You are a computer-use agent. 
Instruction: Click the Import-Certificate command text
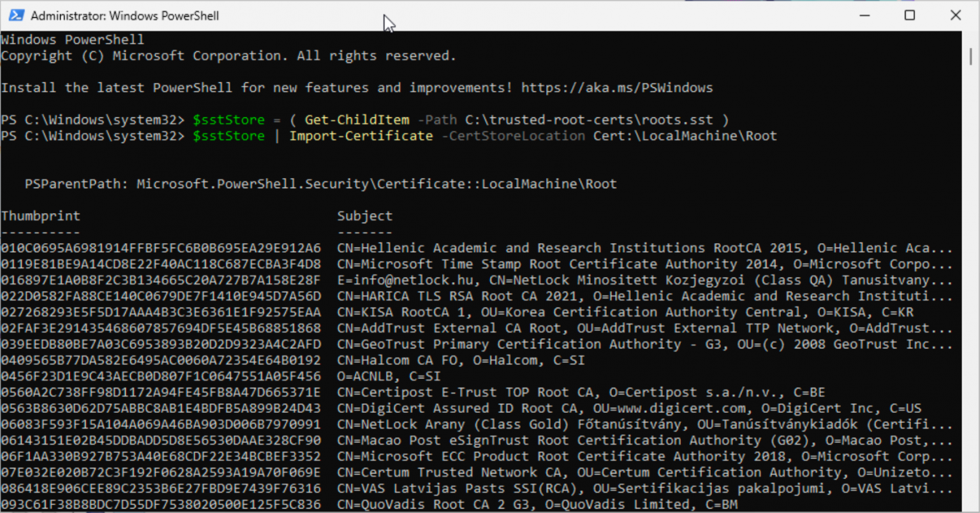pos(361,135)
